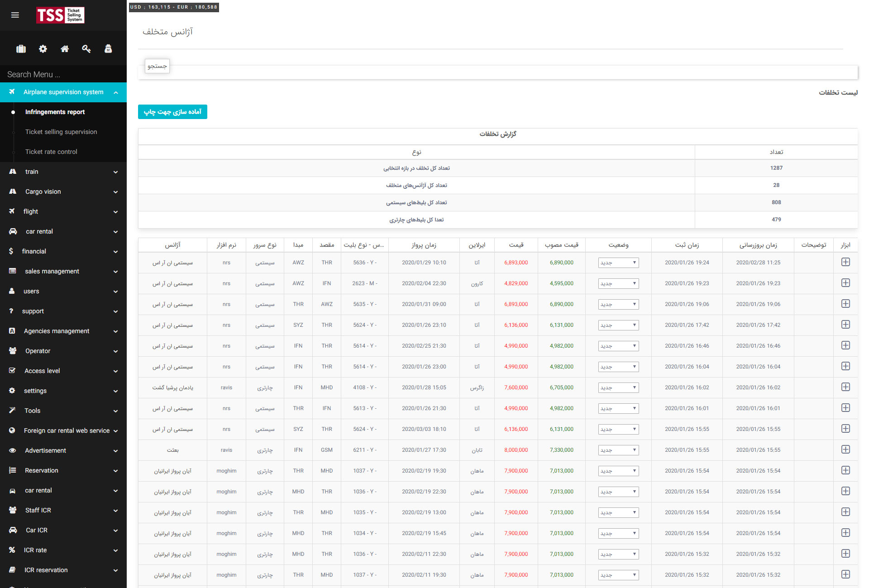
Task: Click the plus tool icon in first row
Action: click(845, 262)
